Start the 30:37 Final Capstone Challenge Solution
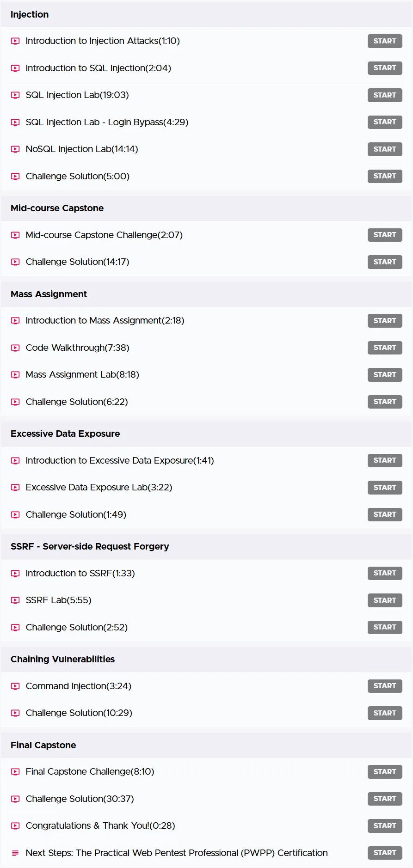413x868 pixels. [385, 799]
